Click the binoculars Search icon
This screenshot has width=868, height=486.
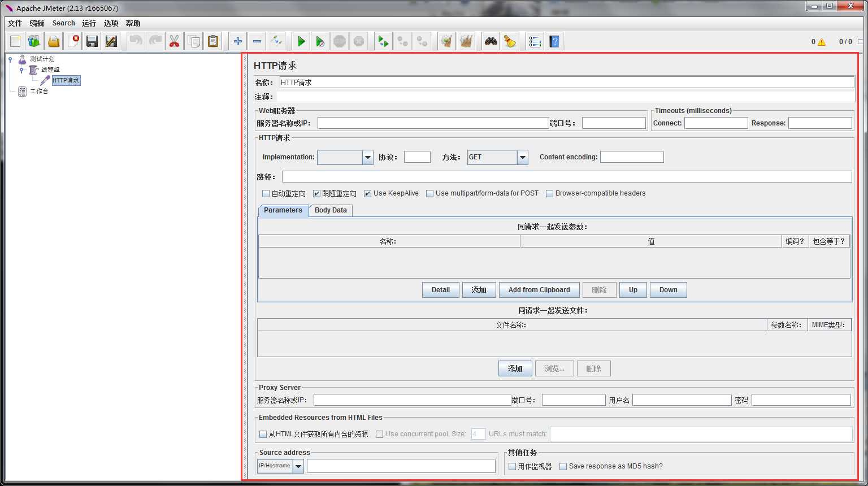[x=491, y=41]
